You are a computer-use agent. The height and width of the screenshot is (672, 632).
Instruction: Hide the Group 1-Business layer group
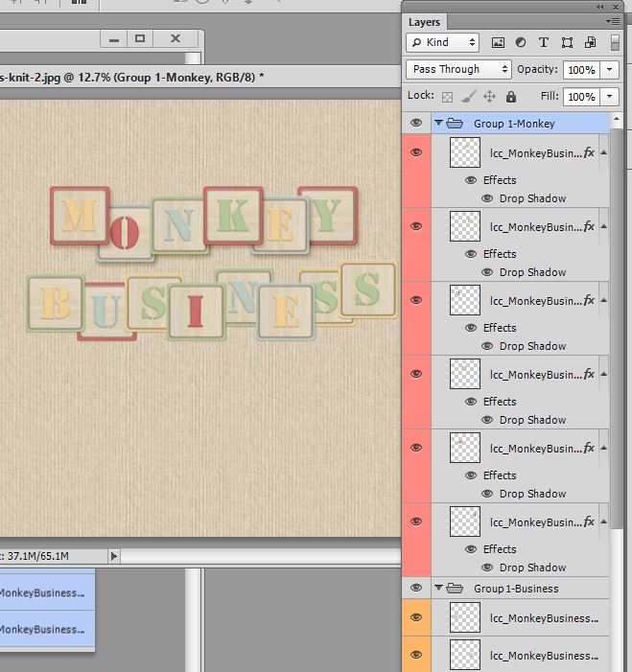416,588
